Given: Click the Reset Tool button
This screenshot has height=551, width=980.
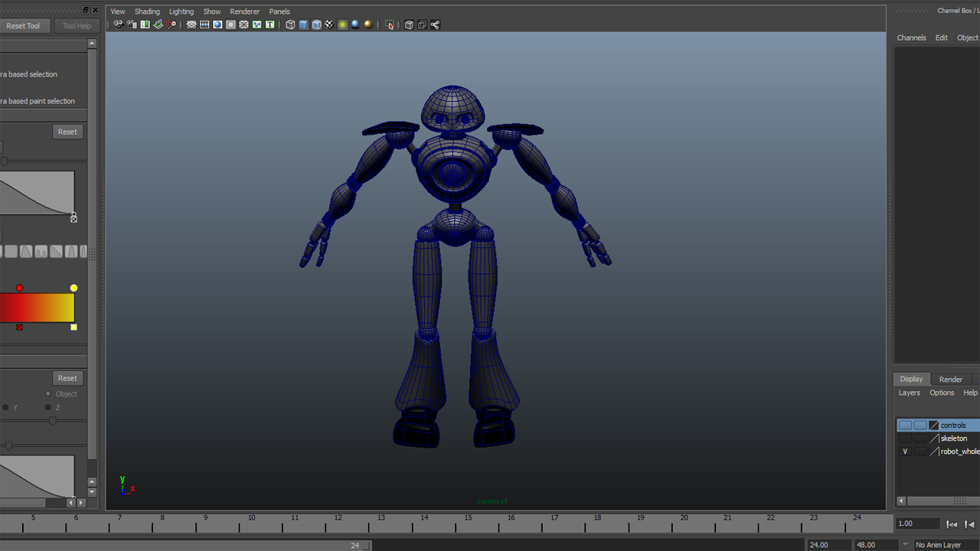Looking at the screenshot, I should pyautogui.click(x=25, y=25).
